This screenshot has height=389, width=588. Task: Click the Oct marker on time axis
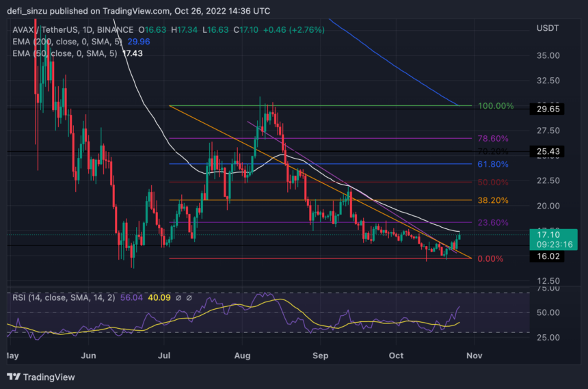click(x=396, y=356)
